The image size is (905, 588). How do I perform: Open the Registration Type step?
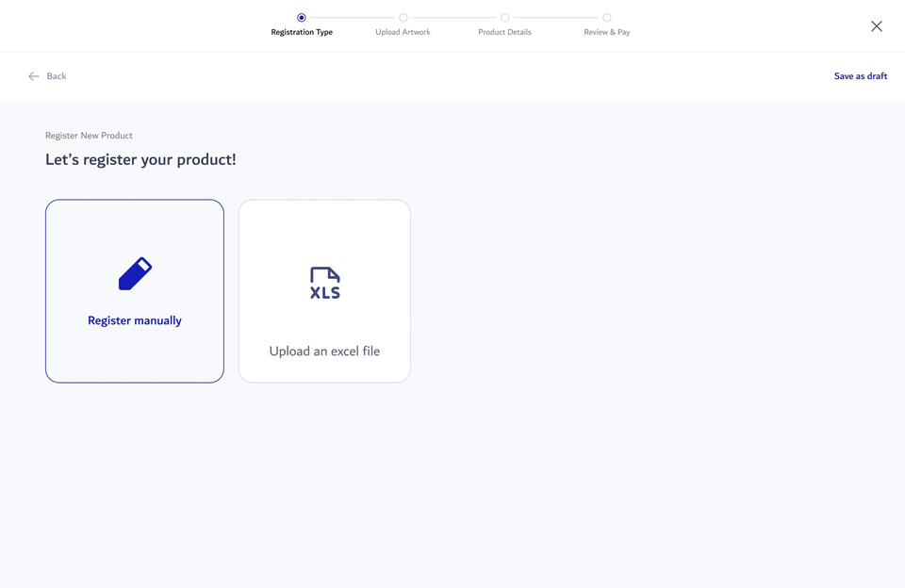(x=302, y=24)
